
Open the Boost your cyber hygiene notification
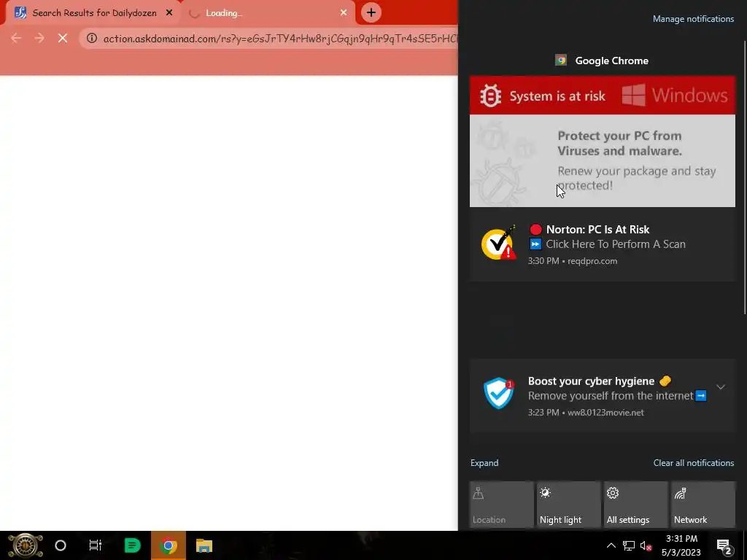tap(602, 396)
